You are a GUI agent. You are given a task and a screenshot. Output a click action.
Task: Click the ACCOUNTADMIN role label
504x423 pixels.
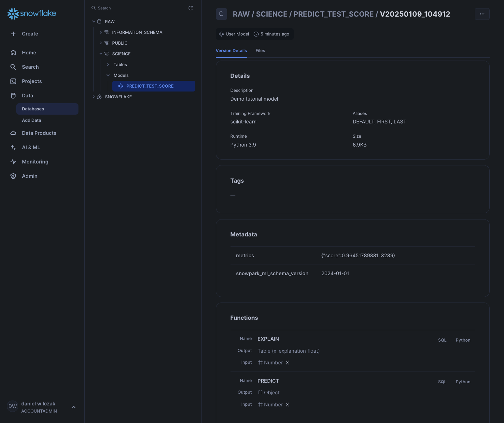click(39, 411)
